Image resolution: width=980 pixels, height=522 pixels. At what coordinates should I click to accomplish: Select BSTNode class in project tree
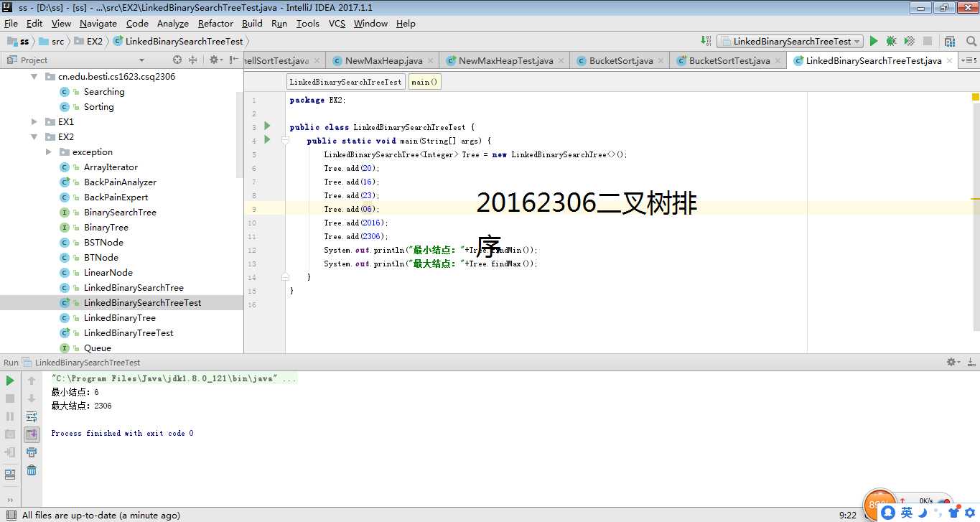coord(103,242)
